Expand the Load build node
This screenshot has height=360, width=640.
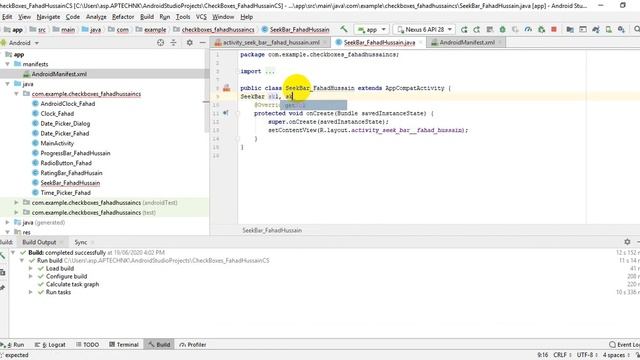coord(31,268)
